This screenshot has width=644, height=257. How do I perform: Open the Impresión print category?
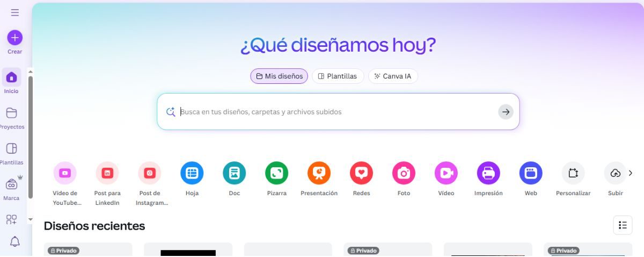[488, 173]
